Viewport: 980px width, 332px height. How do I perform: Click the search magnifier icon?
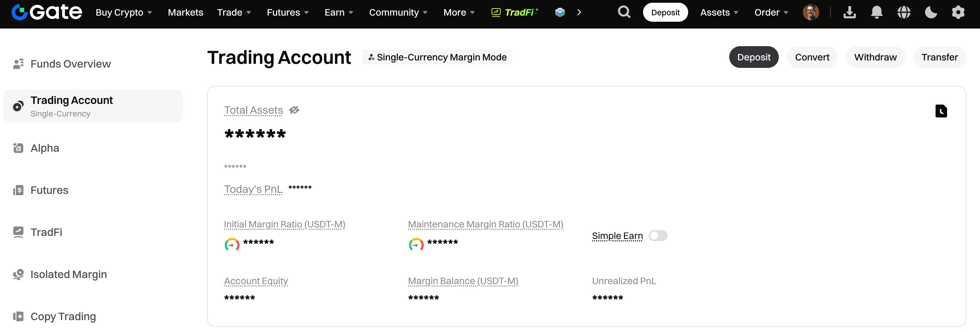(624, 12)
